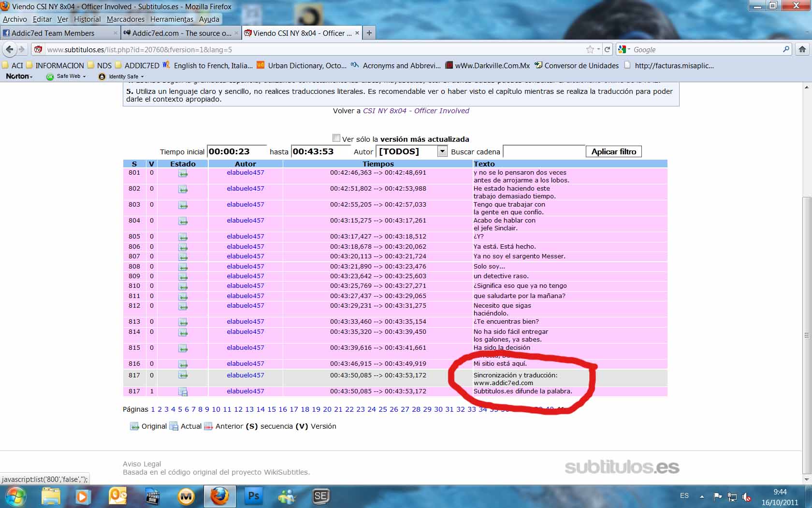Click the scrollbar down arrow

click(806, 479)
